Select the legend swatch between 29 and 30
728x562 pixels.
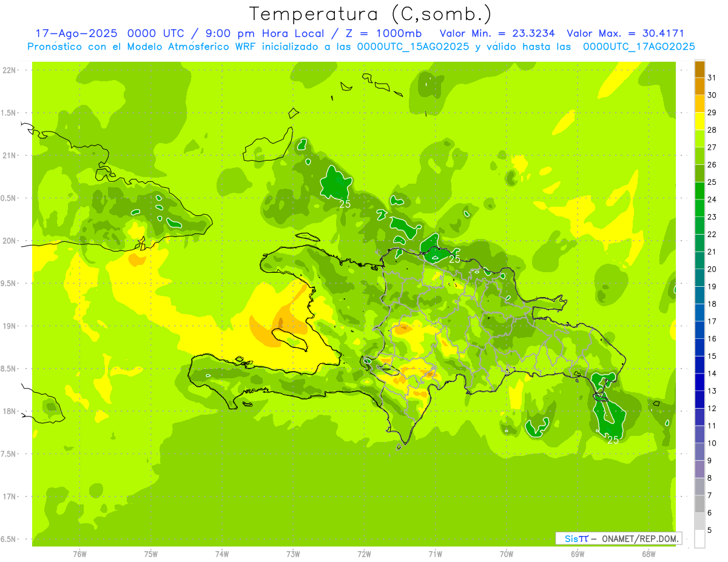tap(699, 104)
